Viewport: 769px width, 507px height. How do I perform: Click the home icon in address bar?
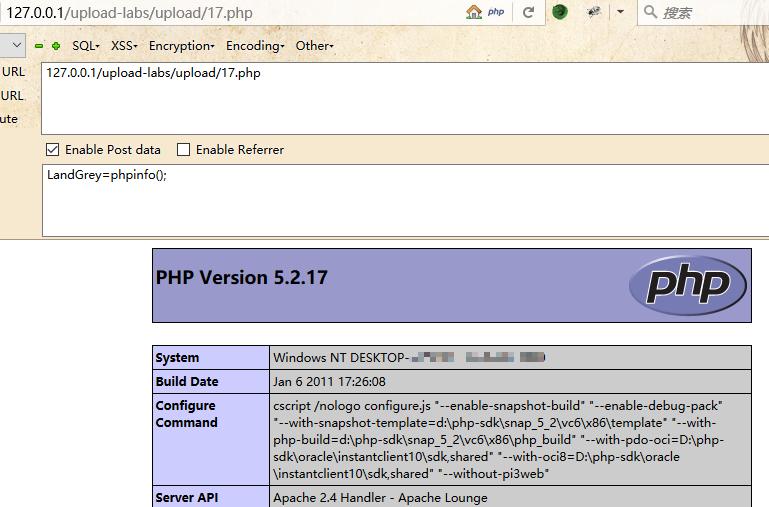(474, 12)
